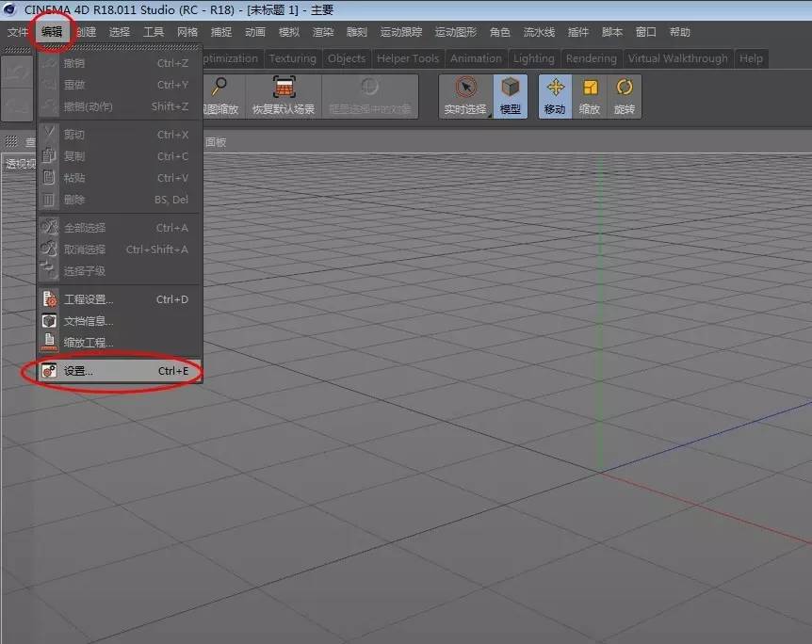Screen dimensions: 812x644
Task: Switch to the Texturing tab
Action: pos(293,58)
